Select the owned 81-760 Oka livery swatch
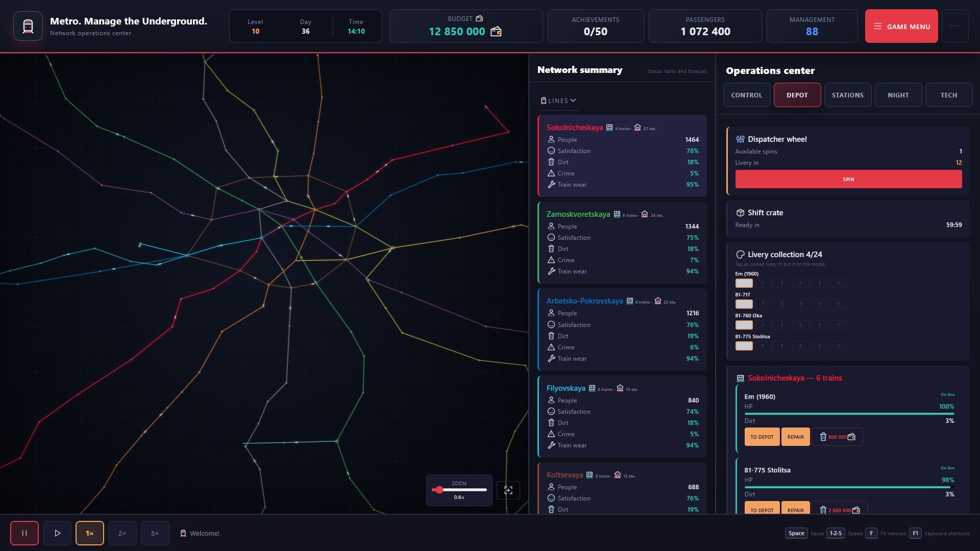980x551 pixels. 744,325
